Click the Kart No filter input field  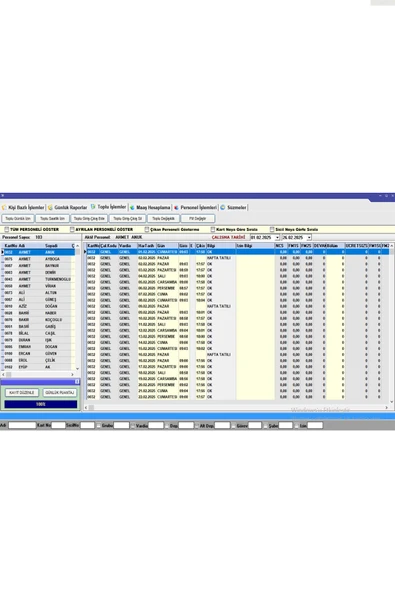(x=58, y=426)
